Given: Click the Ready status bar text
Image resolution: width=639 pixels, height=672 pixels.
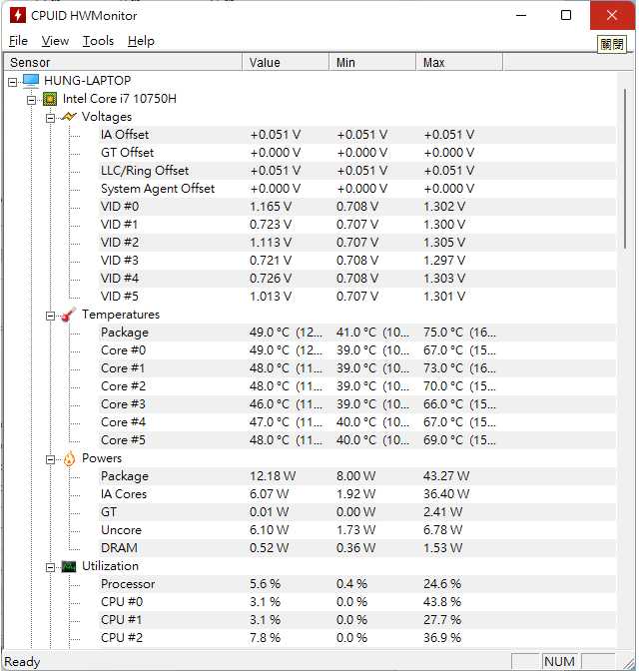Looking at the screenshot, I should click(x=22, y=663).
